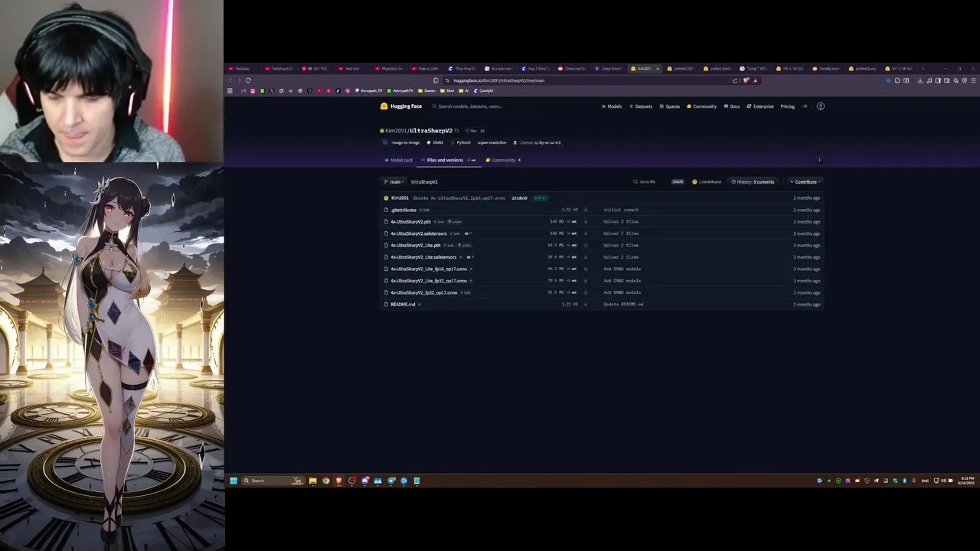This screenshot has width=980, height=551.
Task: Open the Datasets nav link
Action: tap(641, 106)
